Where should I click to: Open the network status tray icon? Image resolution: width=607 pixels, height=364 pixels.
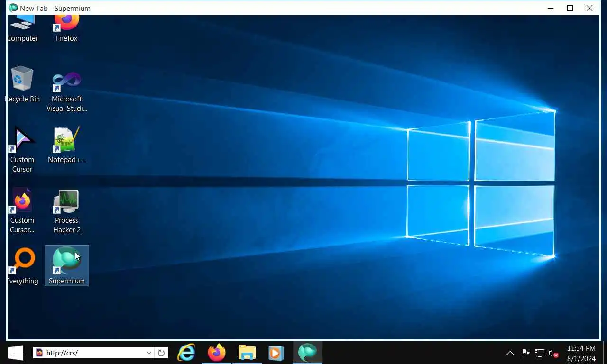(539, 353)
